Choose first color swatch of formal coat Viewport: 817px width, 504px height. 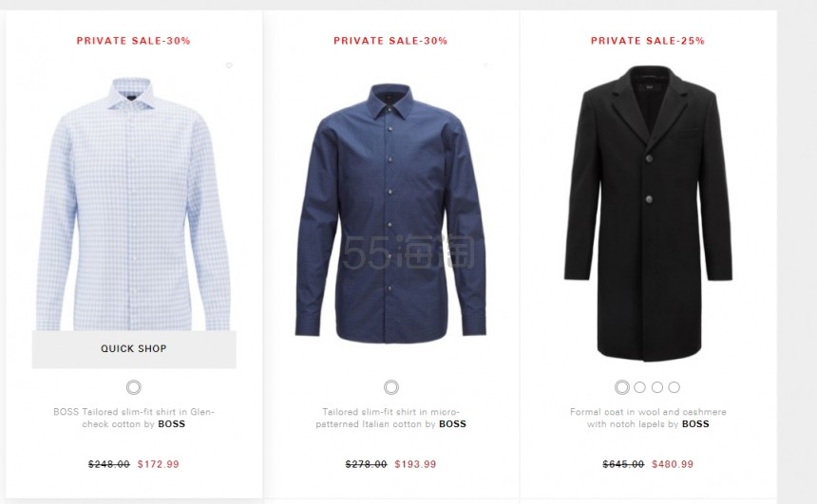coord(622,387)
